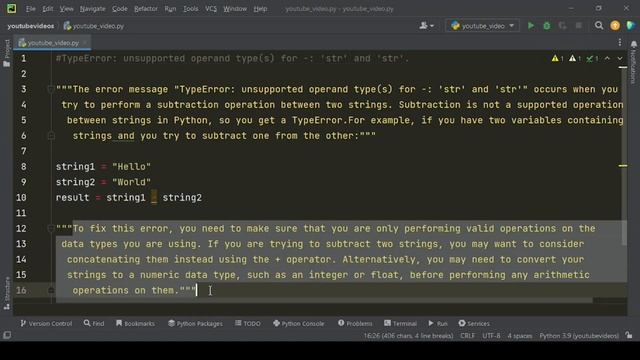Screen dimensions: 640x360
Task: Select the youtubevideos project breadcrumb
Action: point(31,26)
